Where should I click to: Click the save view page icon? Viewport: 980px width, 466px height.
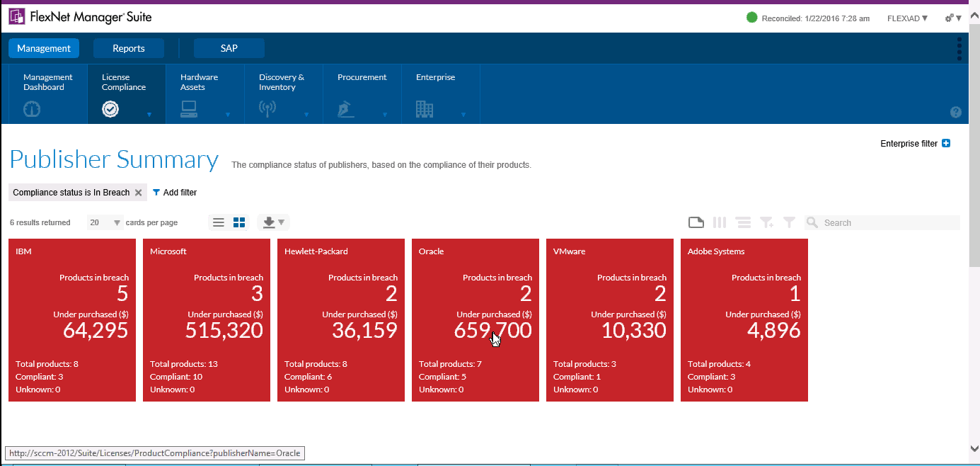point(696,222)
